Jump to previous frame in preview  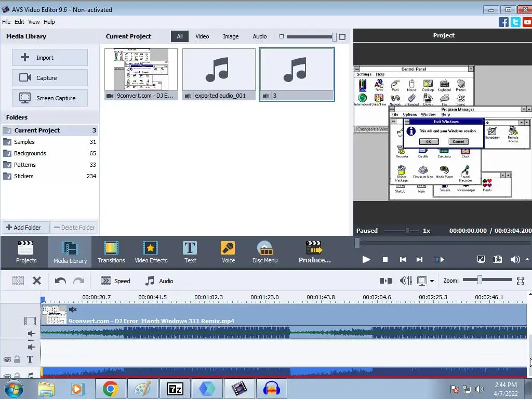403,260
